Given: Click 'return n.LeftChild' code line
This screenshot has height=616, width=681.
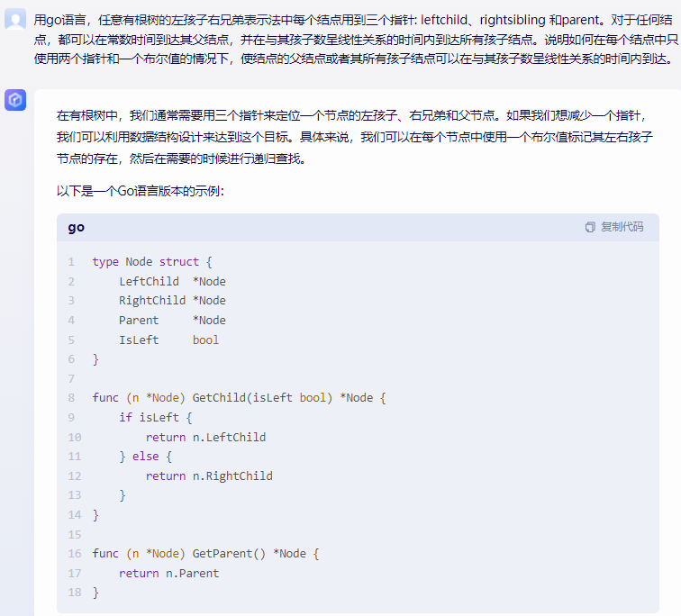Looking at the screenshot, I should [206, 437].
